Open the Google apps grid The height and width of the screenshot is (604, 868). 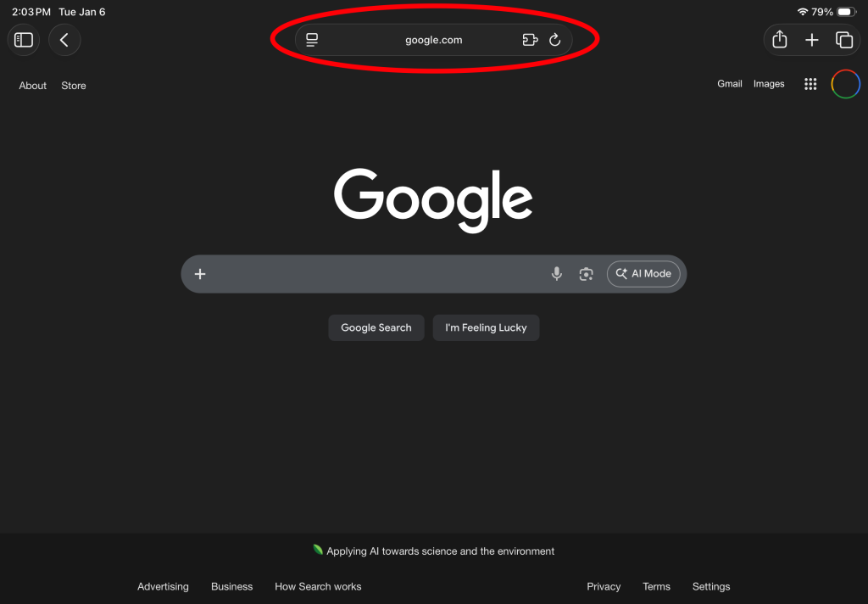810,84
